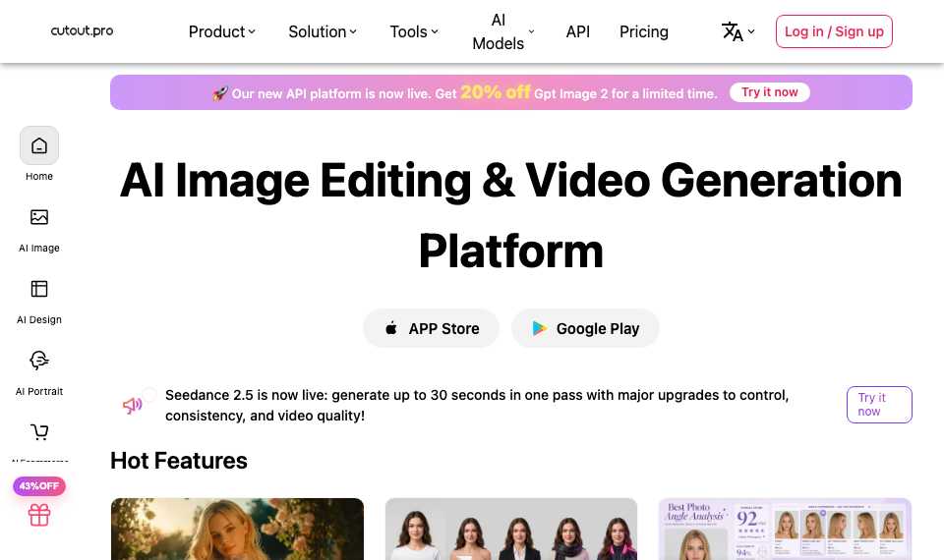Expand the Product menu

[222, 31]
